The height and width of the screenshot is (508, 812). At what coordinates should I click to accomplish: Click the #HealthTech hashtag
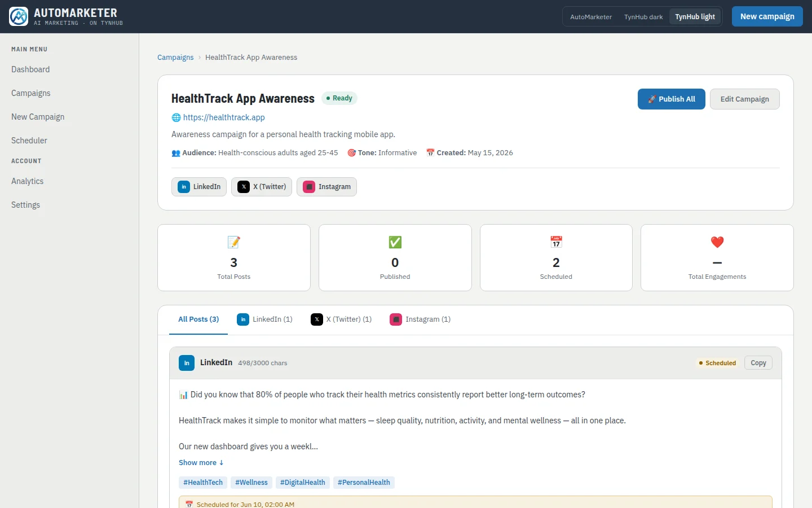coord(203,483)
